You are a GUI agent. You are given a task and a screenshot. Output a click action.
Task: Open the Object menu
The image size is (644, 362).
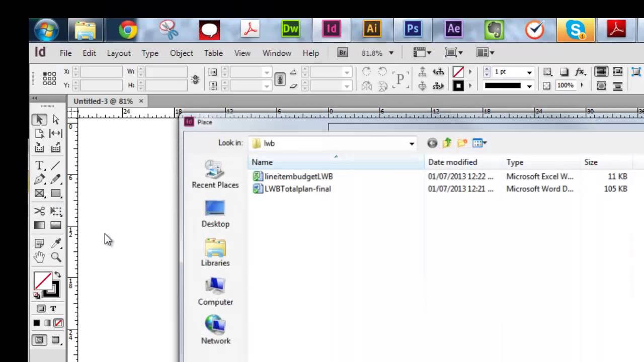pos(181,53)
